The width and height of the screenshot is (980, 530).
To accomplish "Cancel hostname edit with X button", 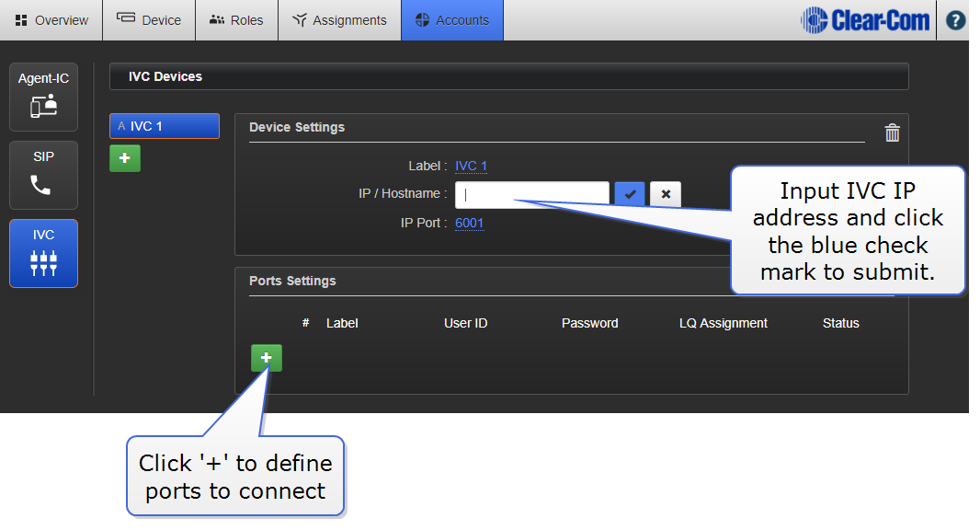I will [665, 194].
